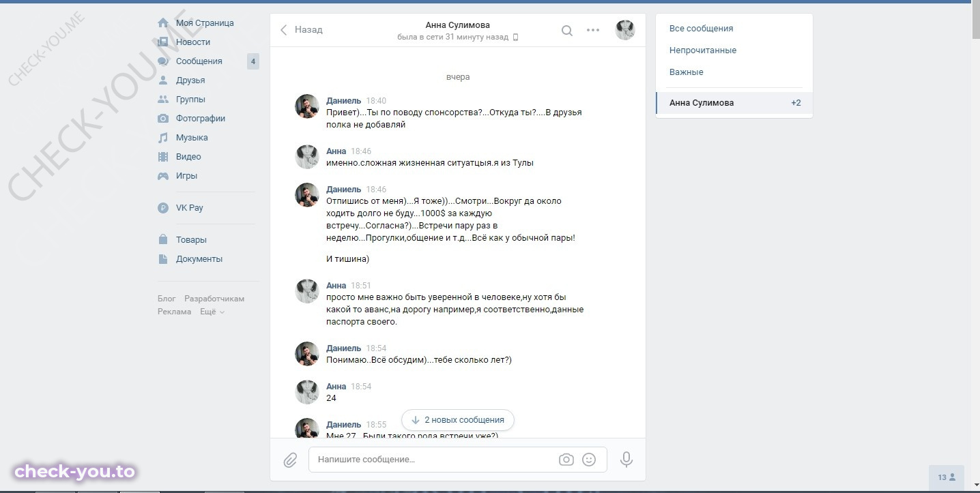Attach a photo with the camera icon

[x=566, y=460]
